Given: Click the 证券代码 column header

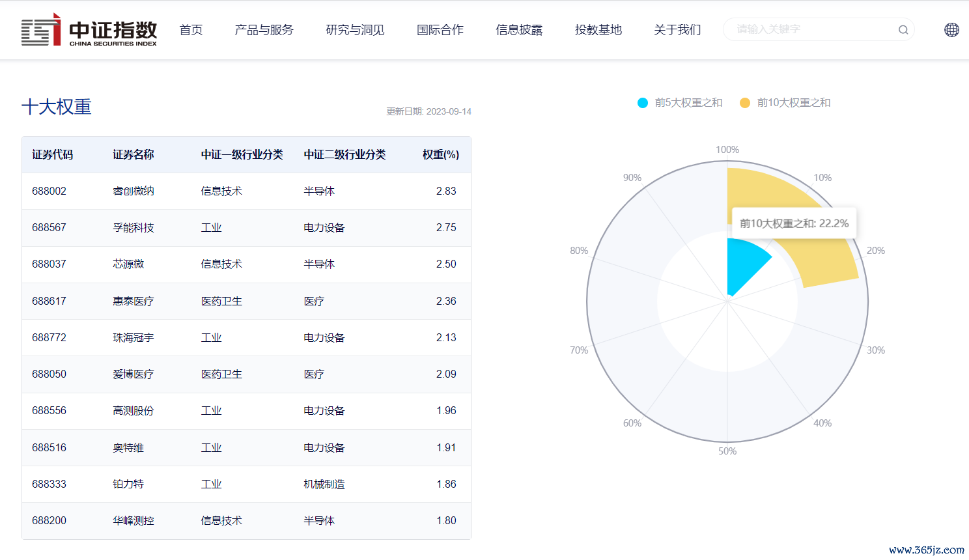Looking at the screenshot, I should pyautogui.click(x=53, y=155).
